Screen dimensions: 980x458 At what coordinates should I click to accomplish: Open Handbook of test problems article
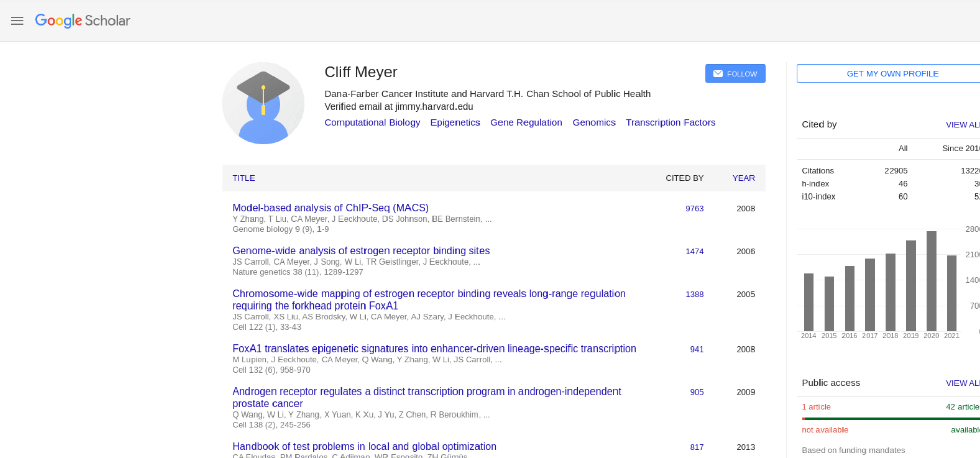click(x=364, y=446)
